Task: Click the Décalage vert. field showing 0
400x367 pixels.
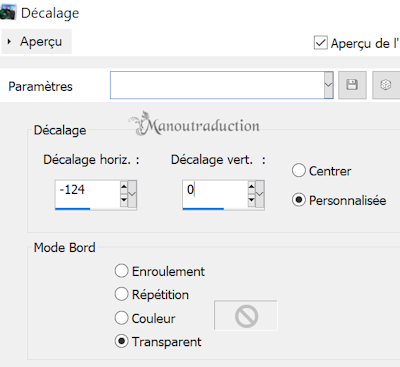Action: coord(215,193)
